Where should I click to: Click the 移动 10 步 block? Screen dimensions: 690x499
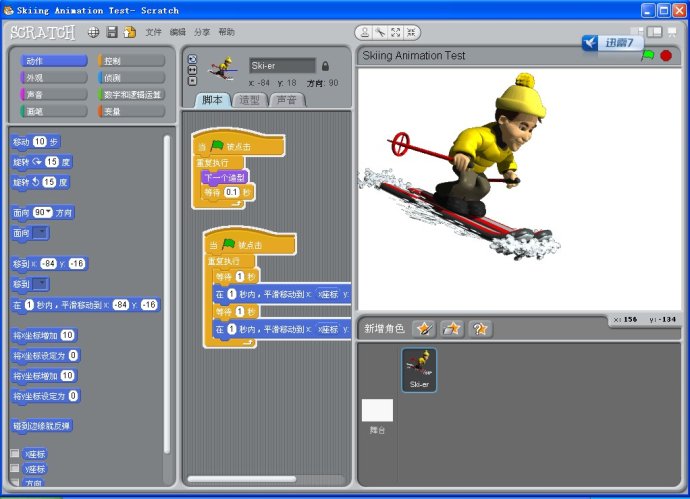pos(36,142)
